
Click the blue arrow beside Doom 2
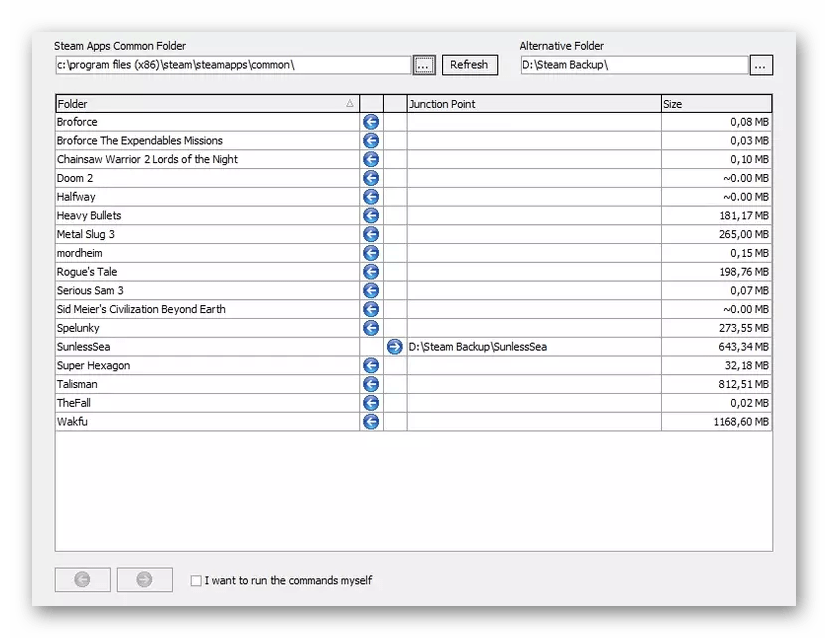[x=371, y=178]
